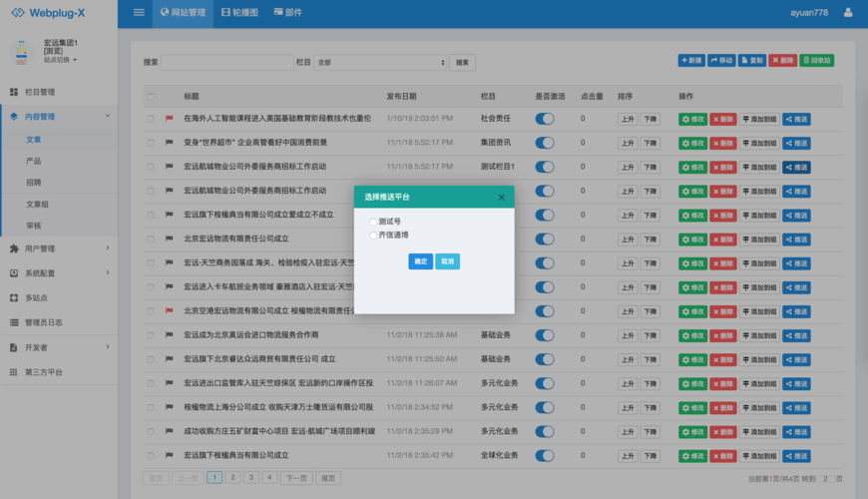Toggle activation switch for 宏远成为北京奥运会 row
This screenshot has width=868, height=499.
[x=545, y=335]
